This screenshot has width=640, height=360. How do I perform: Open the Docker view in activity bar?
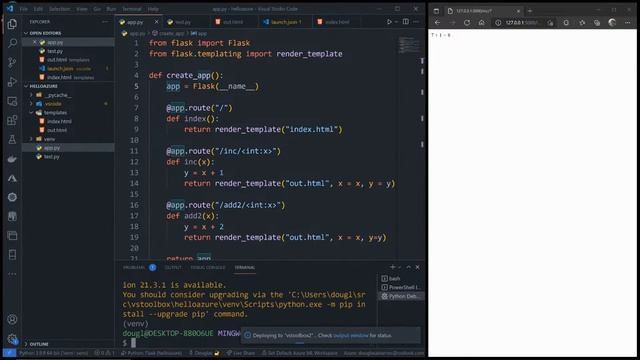[12, 159]
